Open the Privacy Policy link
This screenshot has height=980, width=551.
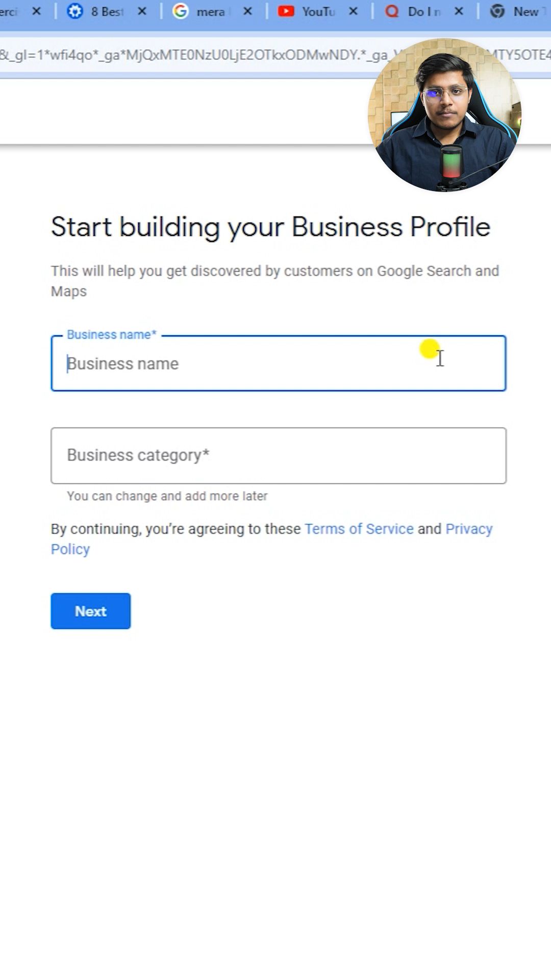271,539
